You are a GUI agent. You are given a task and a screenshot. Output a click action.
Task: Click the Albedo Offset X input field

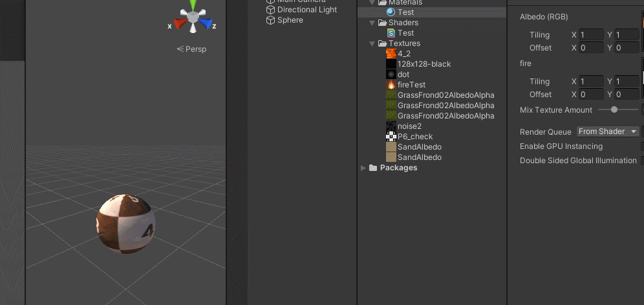[x=591, y=48]
